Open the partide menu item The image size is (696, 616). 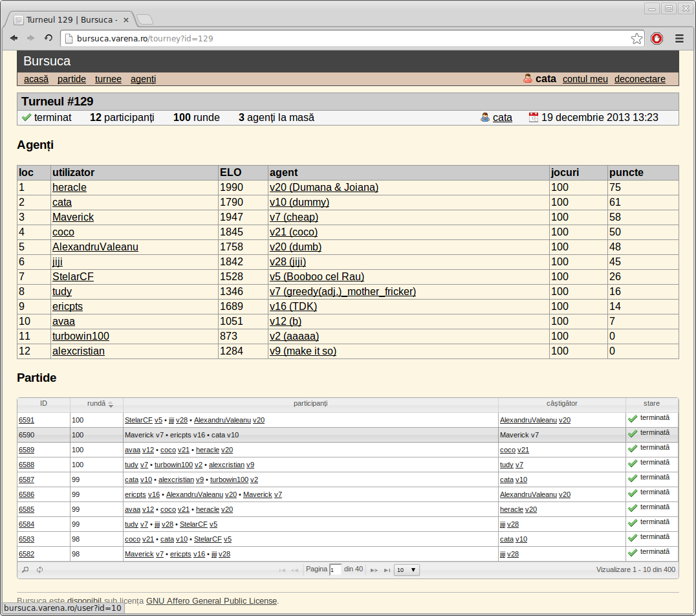pos(71,79)
